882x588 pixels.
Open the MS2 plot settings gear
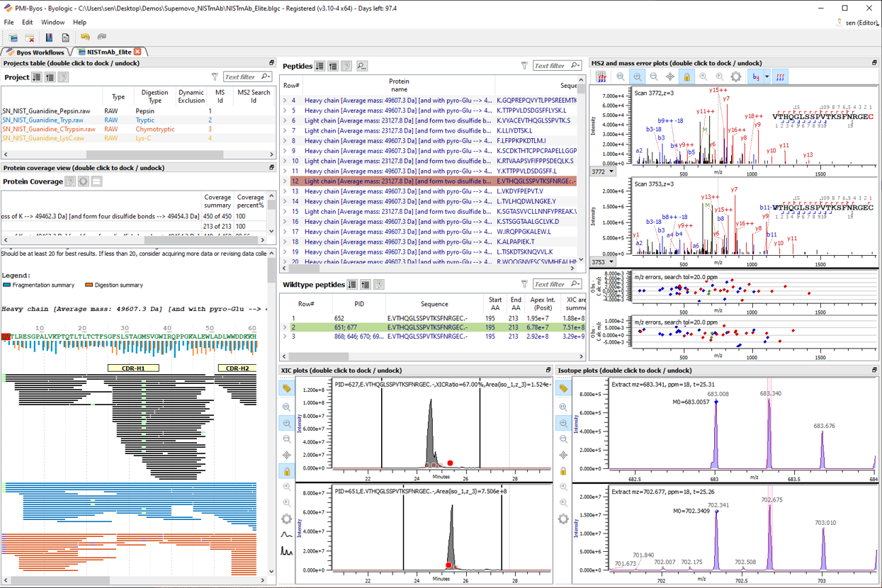[x=736, y=77]
